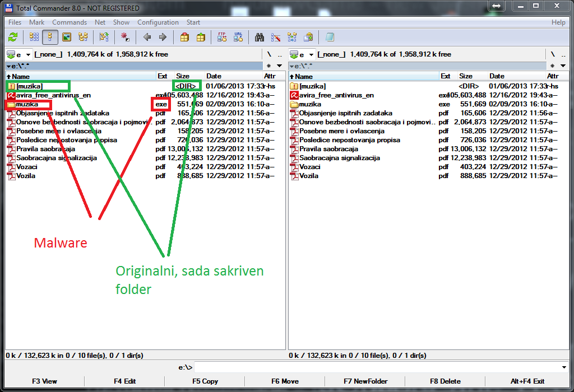Click left panel root backslash button
This screenshot has width=574, height=392.
269,54
